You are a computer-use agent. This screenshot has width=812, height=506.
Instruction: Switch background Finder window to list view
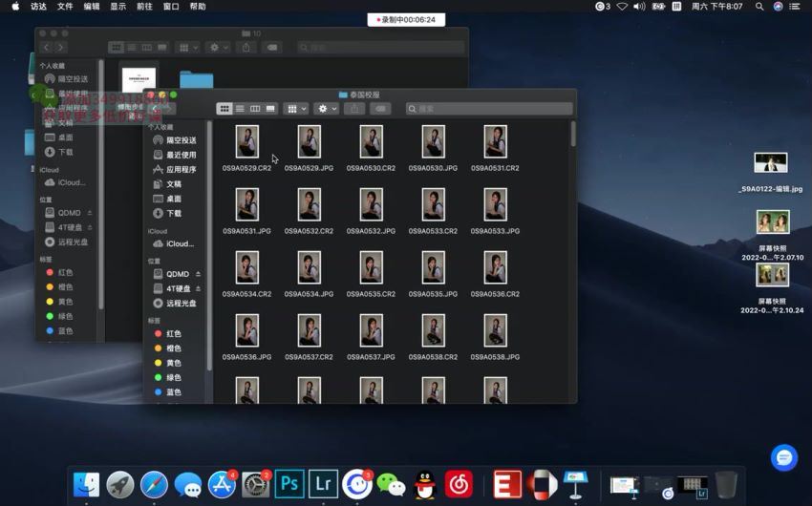pos(132,48)
